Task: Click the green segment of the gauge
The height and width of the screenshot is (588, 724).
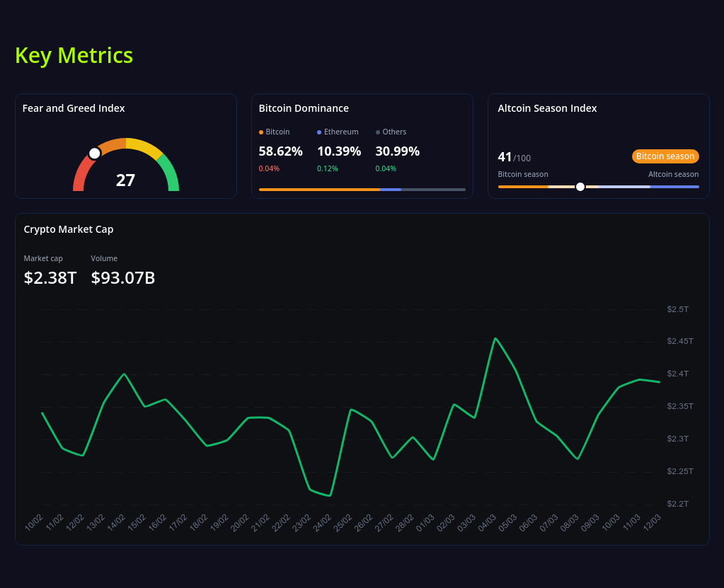Action: tap(172, 175)
